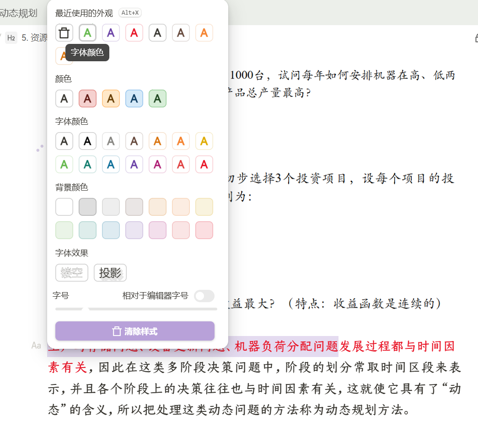
Task: Click the trash icon in recently used appearances
Action: (64, 33)
